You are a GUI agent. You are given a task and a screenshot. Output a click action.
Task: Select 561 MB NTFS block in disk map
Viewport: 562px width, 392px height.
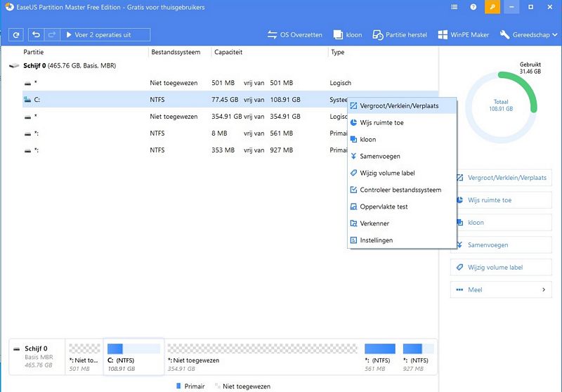point(379,357)
